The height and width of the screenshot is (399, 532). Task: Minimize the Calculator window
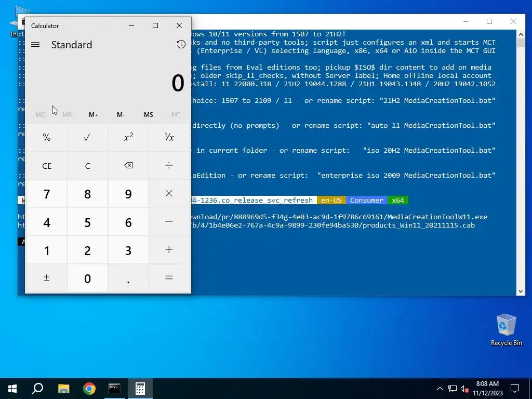[131, 25]
